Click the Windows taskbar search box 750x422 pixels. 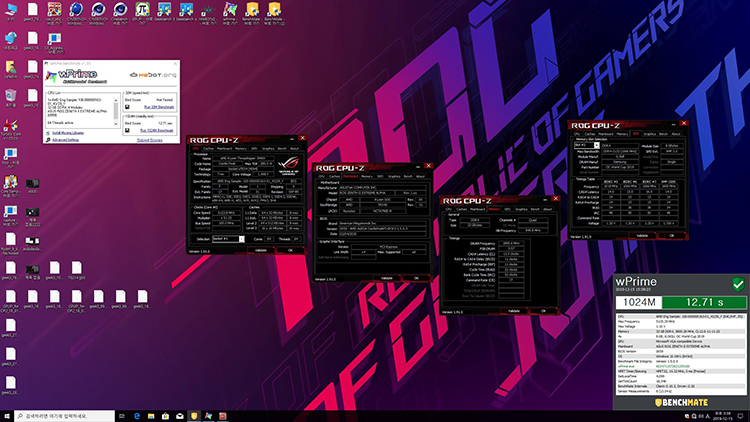point(65,416)
